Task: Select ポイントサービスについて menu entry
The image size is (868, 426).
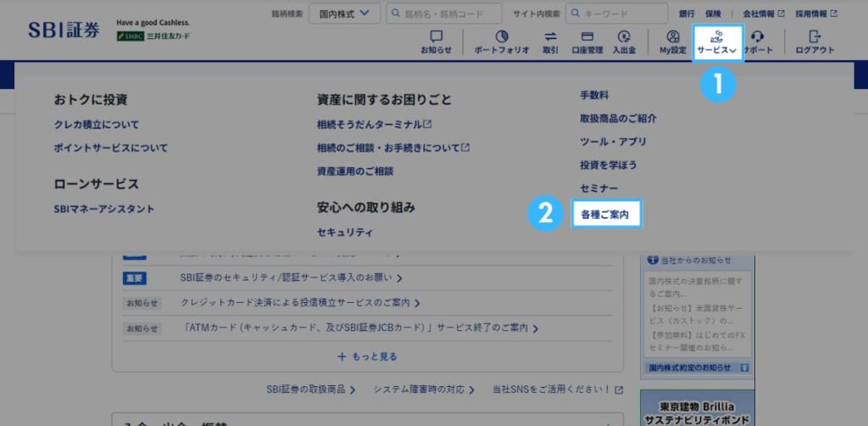Action: click(111, 148)
